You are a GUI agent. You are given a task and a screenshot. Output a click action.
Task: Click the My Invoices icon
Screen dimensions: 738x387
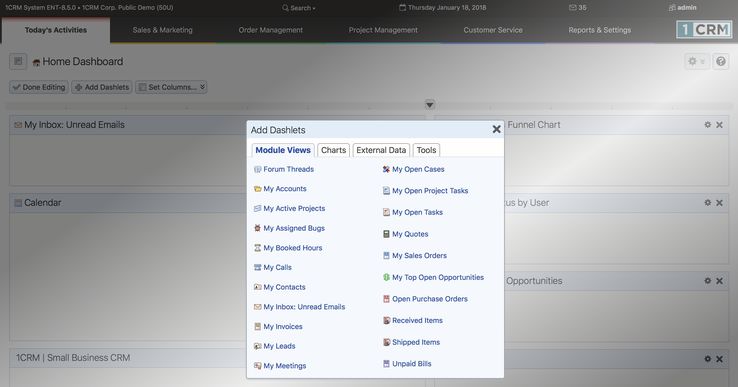point(257,326)
